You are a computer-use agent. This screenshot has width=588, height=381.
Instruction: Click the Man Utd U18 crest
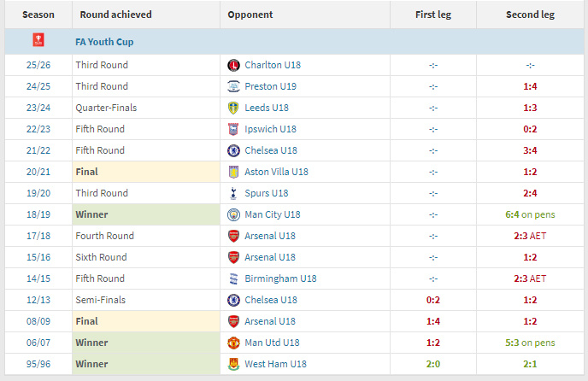[233, 343]
